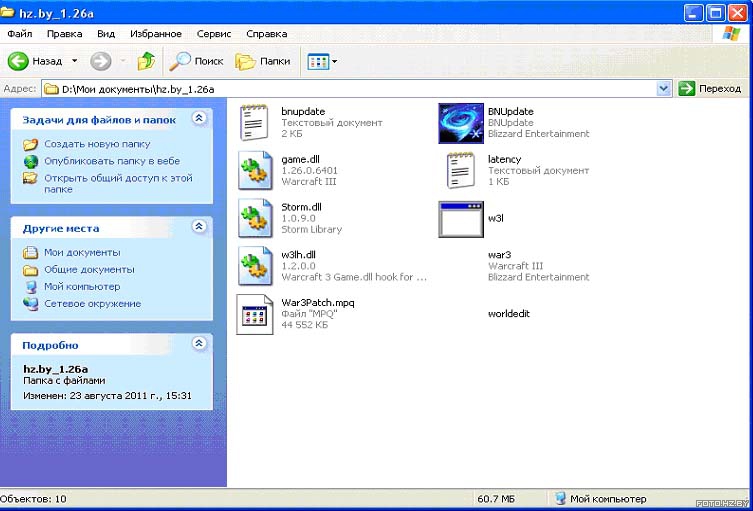The image size is (753, 511).
Task: Click folder icon in address bar
Action: 51,89
